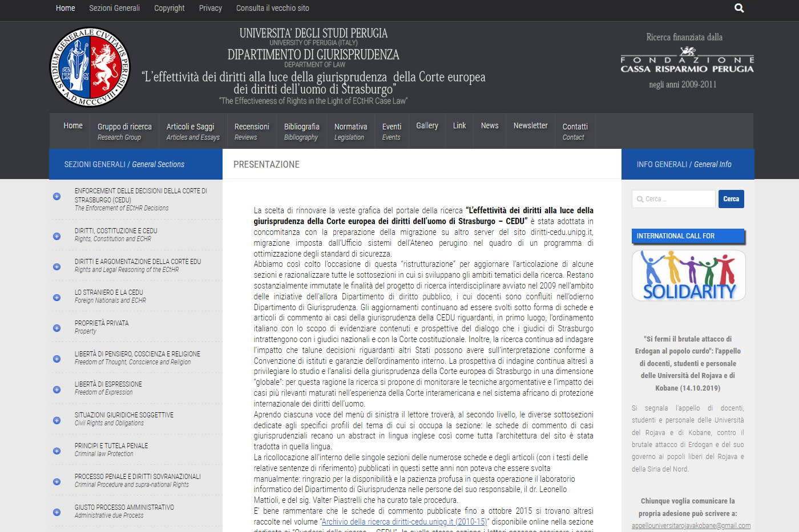Expand Diritti, Costituzione e CEDU plus icon
This screenshot has width=799, height=532.
[x=57, y=236]
